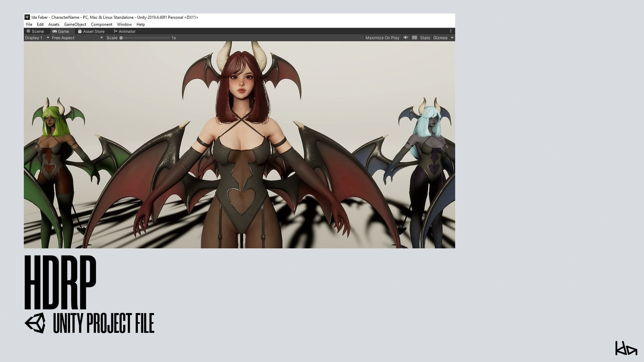Switch to the Asset Store tab
This screenshot has height=362, width=644.
91,31
